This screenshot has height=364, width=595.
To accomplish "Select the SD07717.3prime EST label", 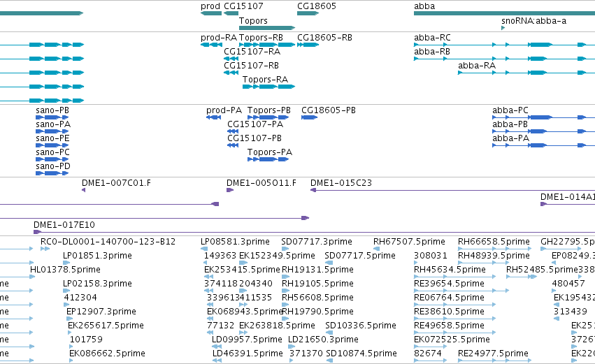I will 317,242.
